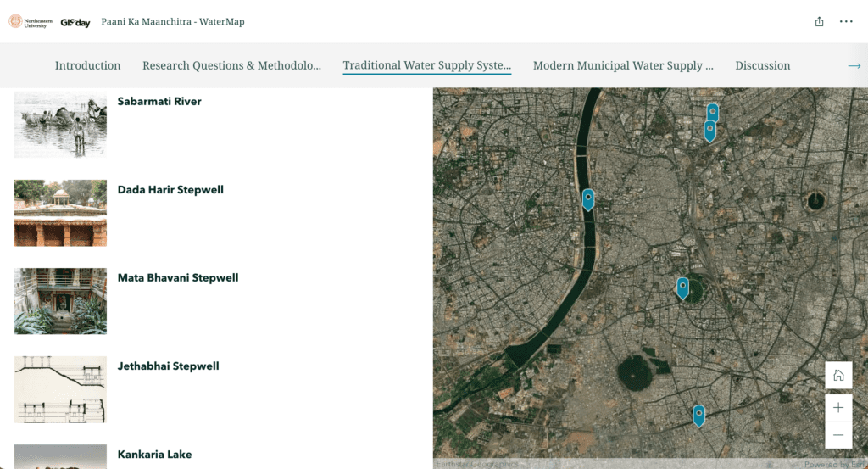The width and height of the screenshot is (868, 469).
Task: Click the Sabarmati River sketch thumbnail
Action: click(60, 125)
